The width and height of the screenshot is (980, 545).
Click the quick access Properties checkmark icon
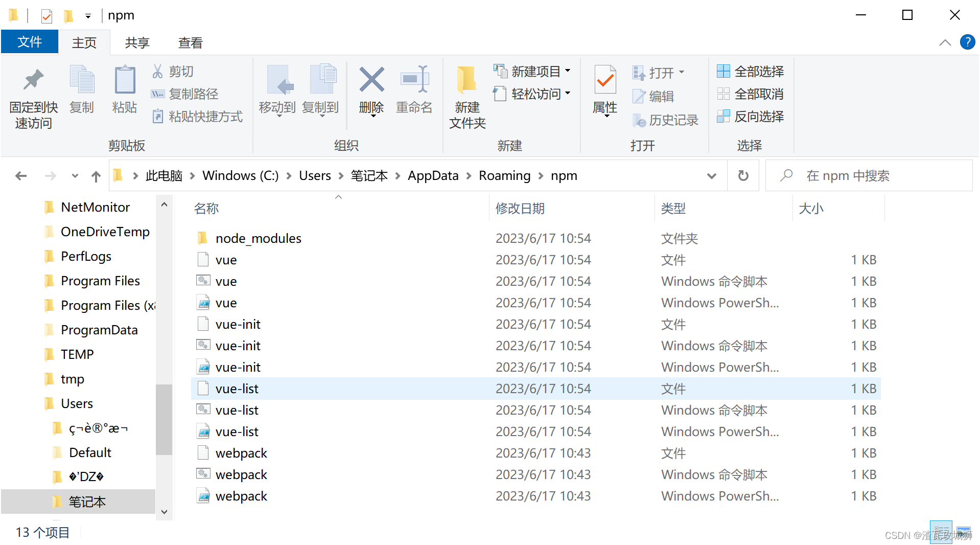click(x=46, y=16)
